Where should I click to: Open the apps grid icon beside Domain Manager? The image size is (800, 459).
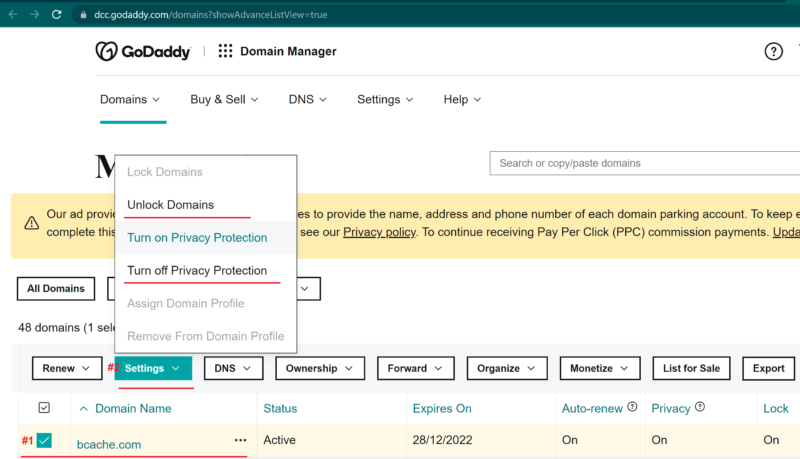[225, 51]
